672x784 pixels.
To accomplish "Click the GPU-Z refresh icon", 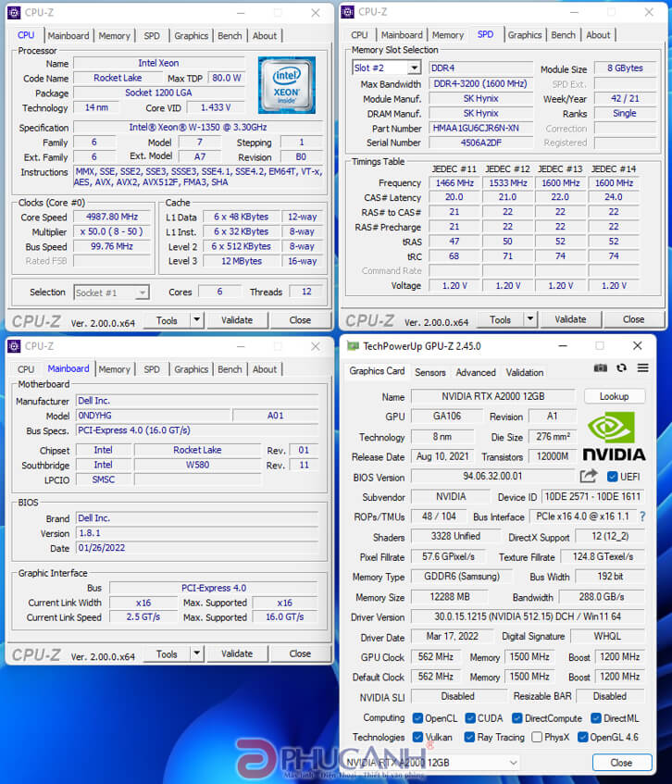I will 621,368.
